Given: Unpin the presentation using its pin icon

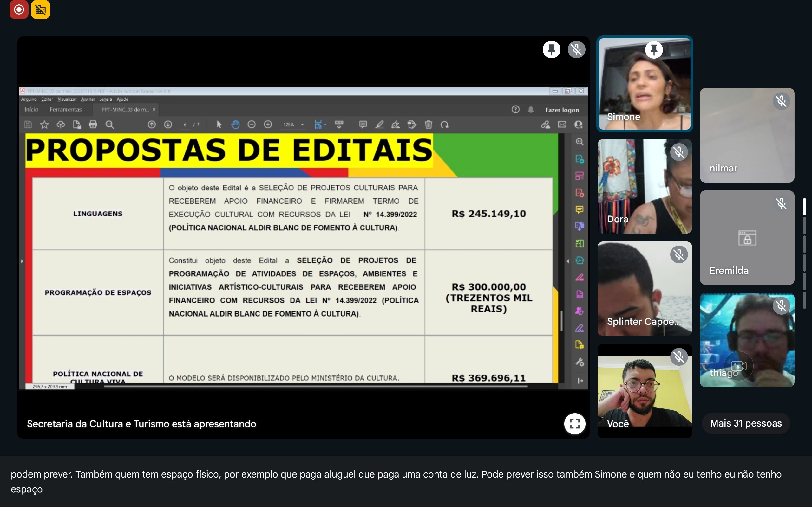Looking at the screenshot, I should click(x=551, y=50).
